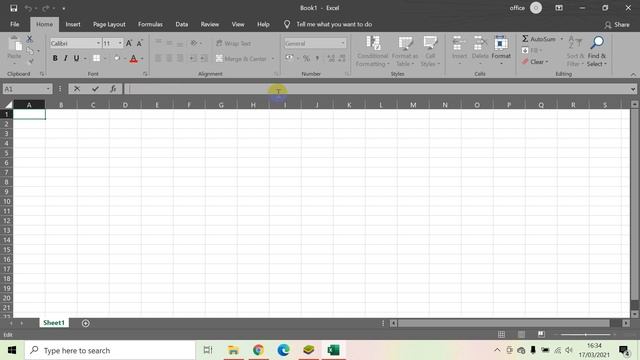640x360 pixels.
Task: Click Decrease Font Size icon
Action: [x=140, y=43]
